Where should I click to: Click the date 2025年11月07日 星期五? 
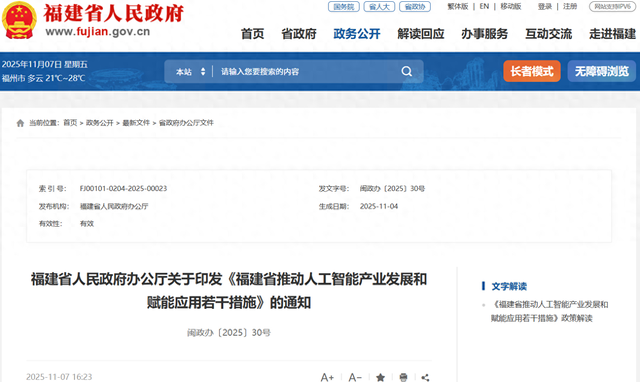[x=44, y=64]
